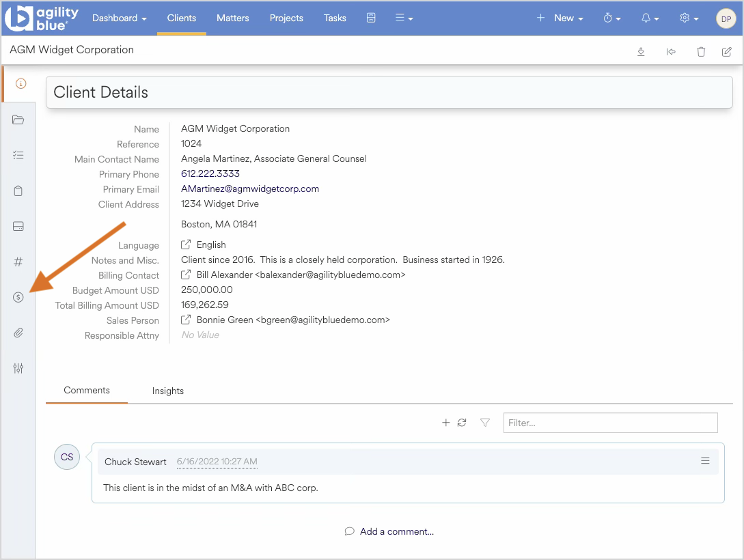Open Bill Alexander billing contact link icon
Viewport: 744px width, 560px height.
pos(186,275)
